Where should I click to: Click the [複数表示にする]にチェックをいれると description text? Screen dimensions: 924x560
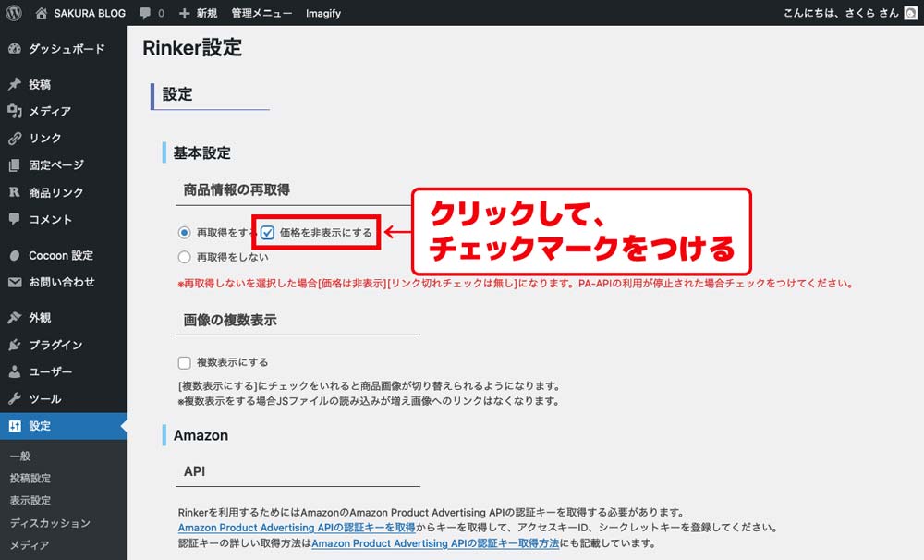pos(370,386)
